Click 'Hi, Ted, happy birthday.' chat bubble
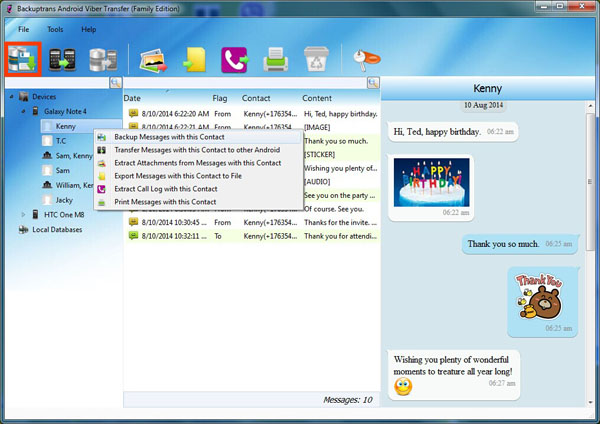 [453, 132]
